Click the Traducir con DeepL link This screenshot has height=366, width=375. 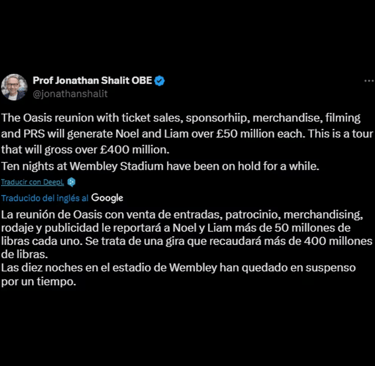click(33, 182)
